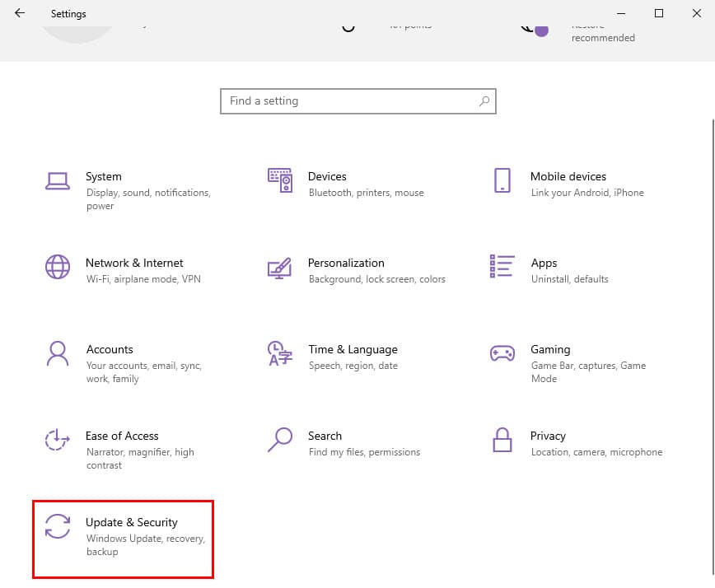Open the Time & Language icon

point(279,353)
